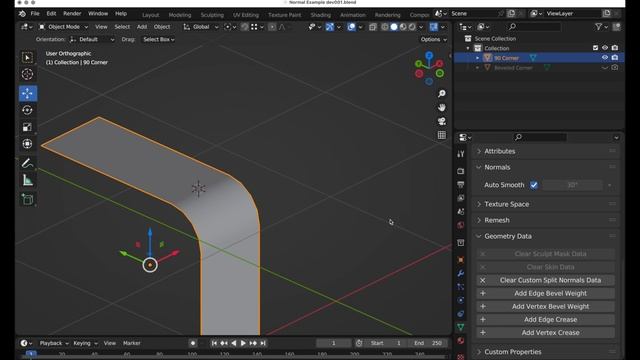Open the Global transform orientation dropdown
The width and height of the screenshot is (640, 360).
200,27
